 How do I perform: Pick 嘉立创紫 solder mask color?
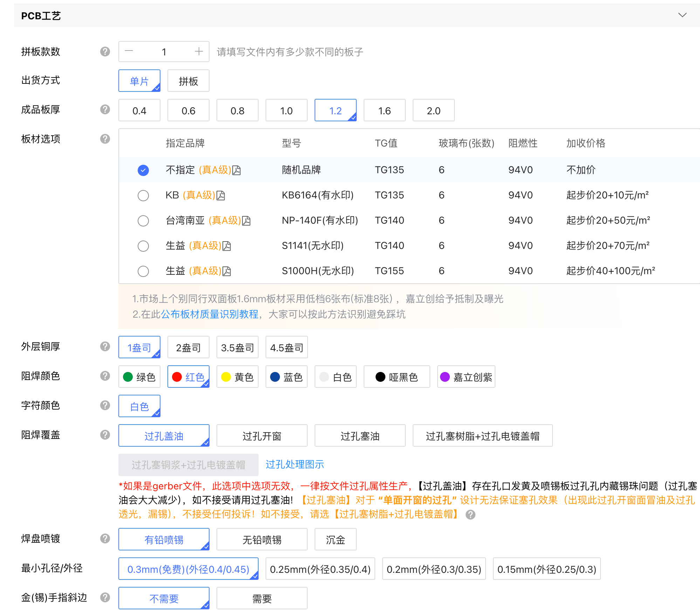pos(466,377)
